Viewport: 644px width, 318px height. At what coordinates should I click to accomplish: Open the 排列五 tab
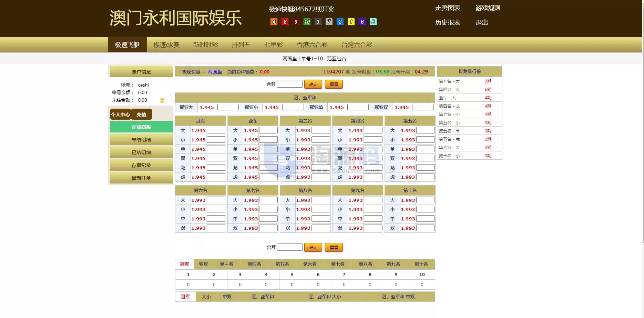pos(241,45)
